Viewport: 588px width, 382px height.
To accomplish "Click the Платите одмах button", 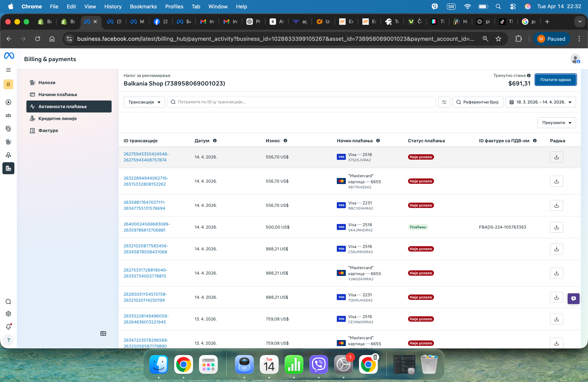I will [556, 80].
